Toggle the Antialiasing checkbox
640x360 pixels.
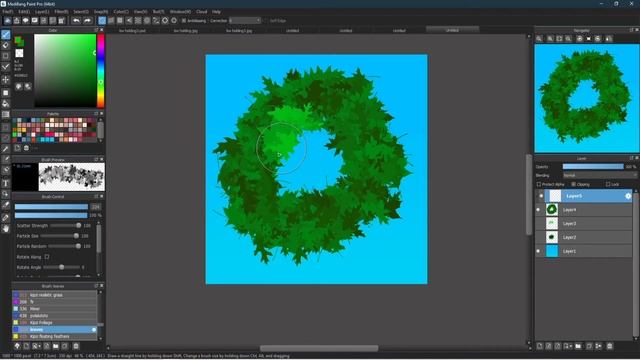(184, 20)
